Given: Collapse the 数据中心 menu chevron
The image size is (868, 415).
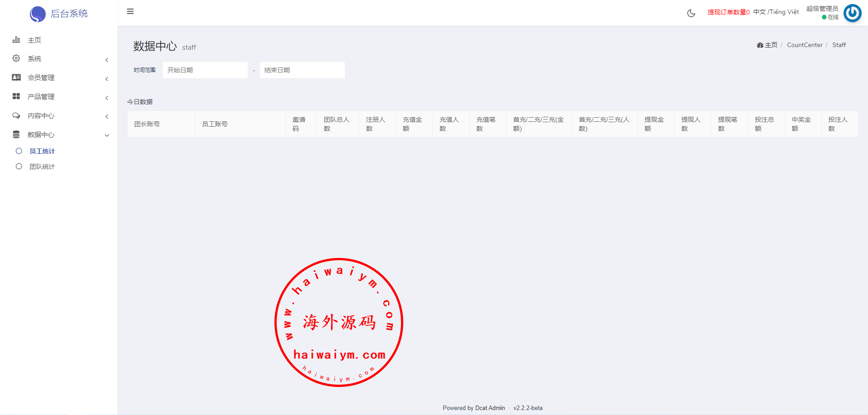Looking at the screenshot, I should (107, 135).
